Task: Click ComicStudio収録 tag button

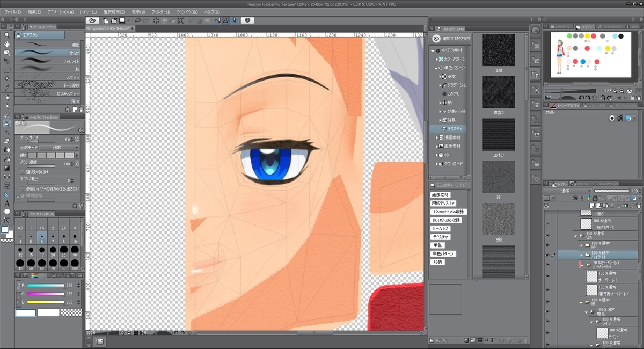Action: click(449, 212)
